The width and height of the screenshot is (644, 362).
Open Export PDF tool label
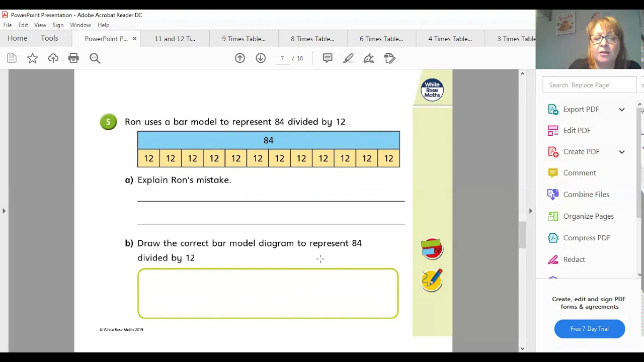(x=581, y=109)
